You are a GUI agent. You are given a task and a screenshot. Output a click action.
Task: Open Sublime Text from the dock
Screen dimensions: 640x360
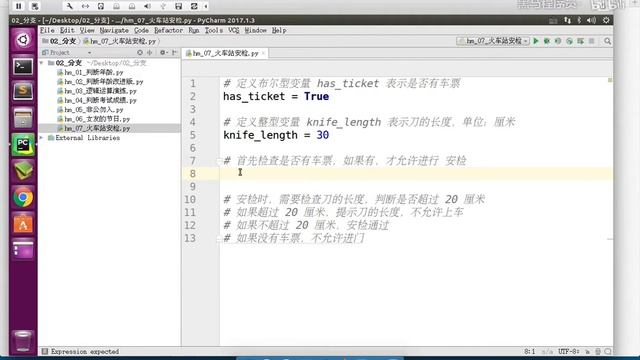point(23,91)
